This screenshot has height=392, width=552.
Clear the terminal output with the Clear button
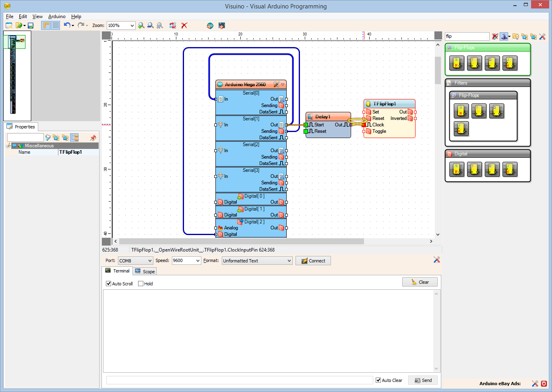420,282
